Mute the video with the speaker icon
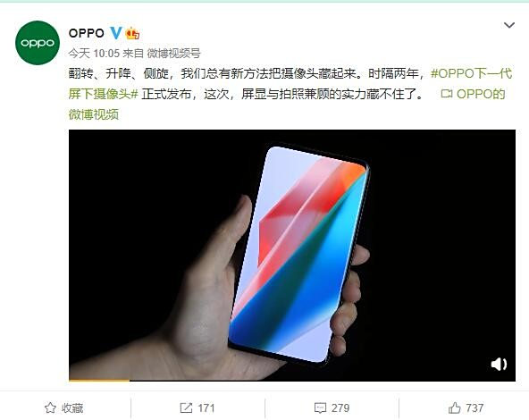 click(499, 364)
